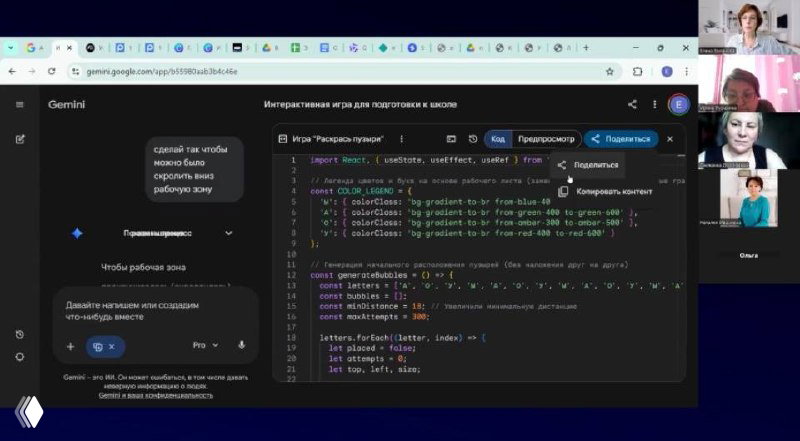Start a new chat with the pencil icon
The width and height of the screenshot is (800, 441).
[20, 139]
